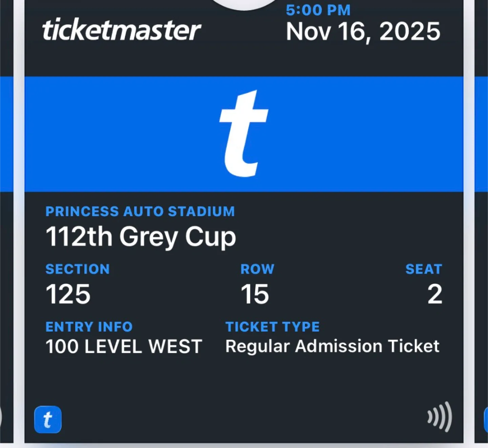Tap the 5:00 PM time label

coord(318,10)
